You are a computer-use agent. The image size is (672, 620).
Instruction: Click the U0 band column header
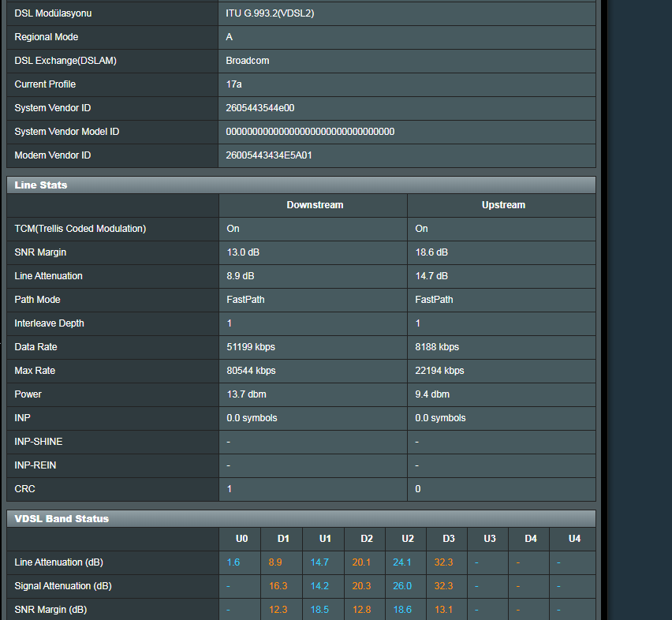[241, 539]
